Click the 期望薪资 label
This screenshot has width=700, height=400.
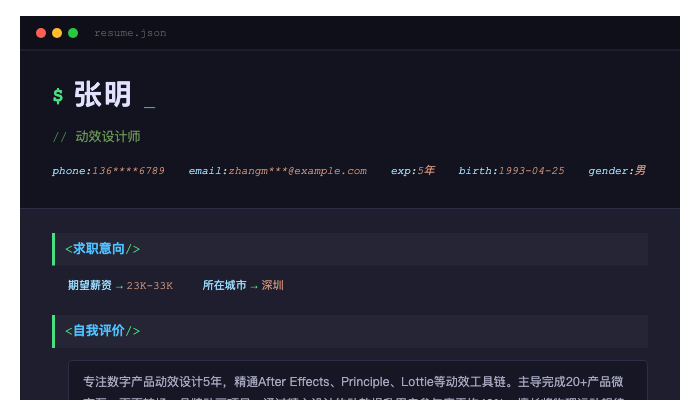[90, 285]
